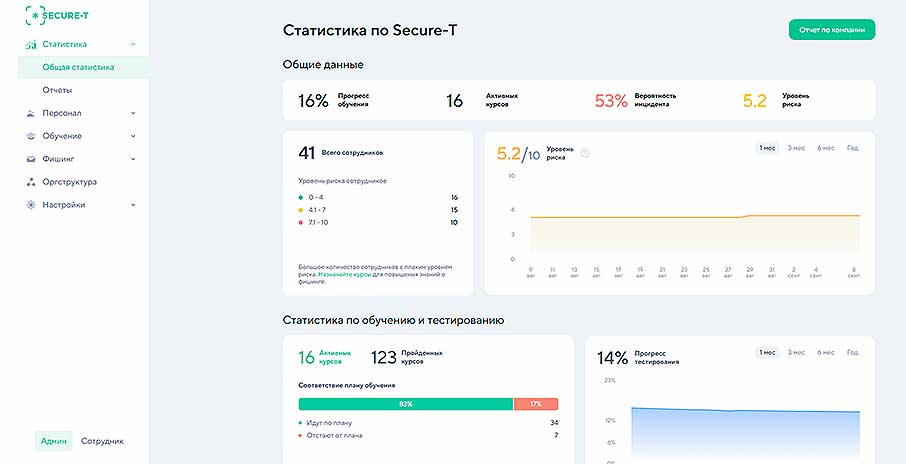The image size is (906, 464).
Task: Click the info icon beside Уровень риска
Action: [x=585, y=153]
